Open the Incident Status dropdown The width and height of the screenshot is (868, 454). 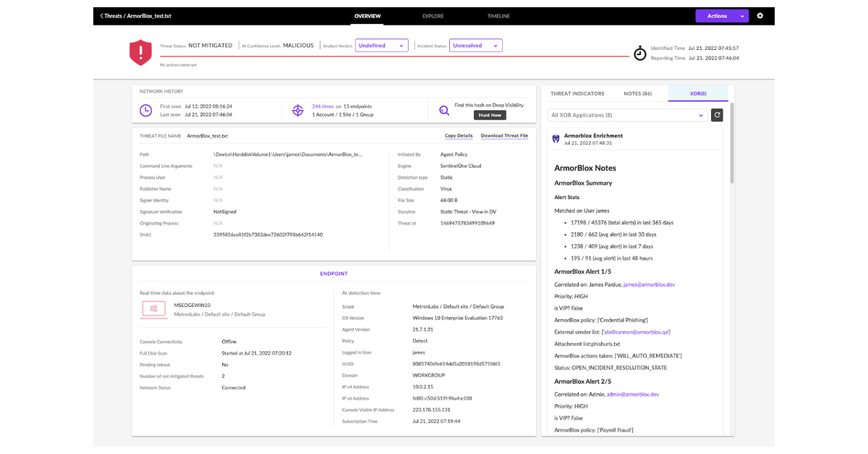475,46
